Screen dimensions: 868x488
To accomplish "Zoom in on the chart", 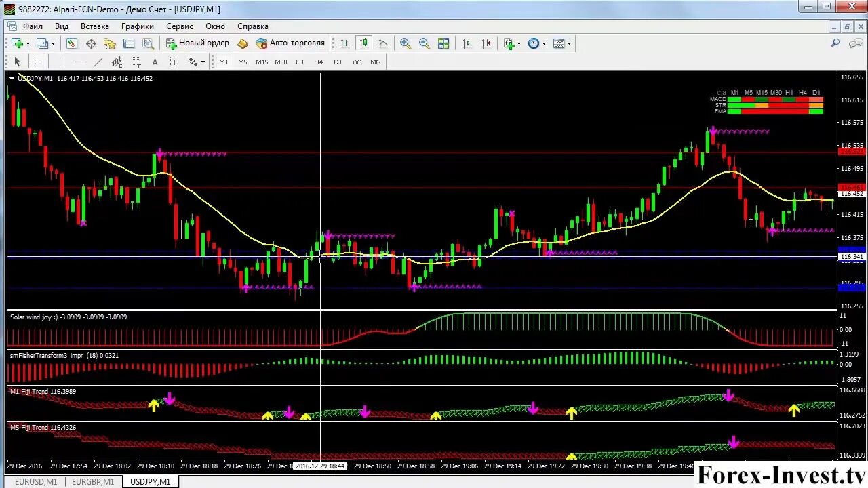I will coord(406,43).
